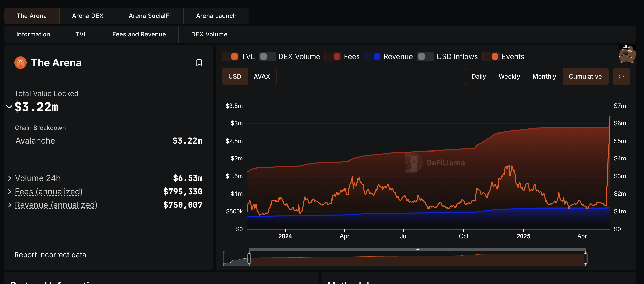Screen dimensions: 644x284
Task: Collapse the Total Value Locked breakdown
Action: (9, 107)
